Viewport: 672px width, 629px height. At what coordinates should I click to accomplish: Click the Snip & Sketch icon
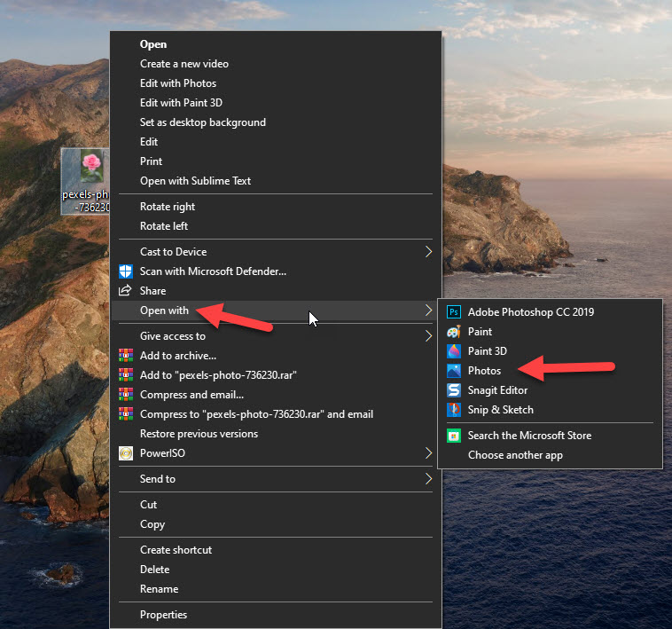454,410
